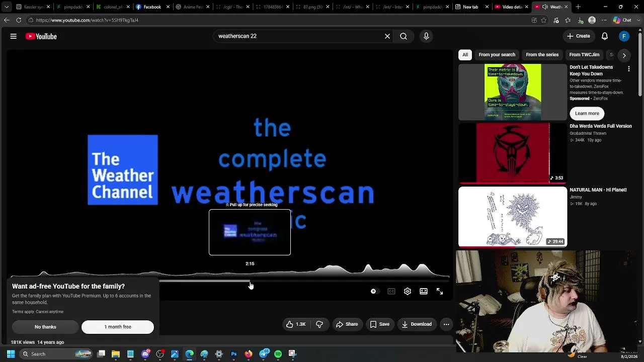Open NATURAL MAN - Hi Planet! title
This screenshot has height=362, width=644.
coord(598,190)
